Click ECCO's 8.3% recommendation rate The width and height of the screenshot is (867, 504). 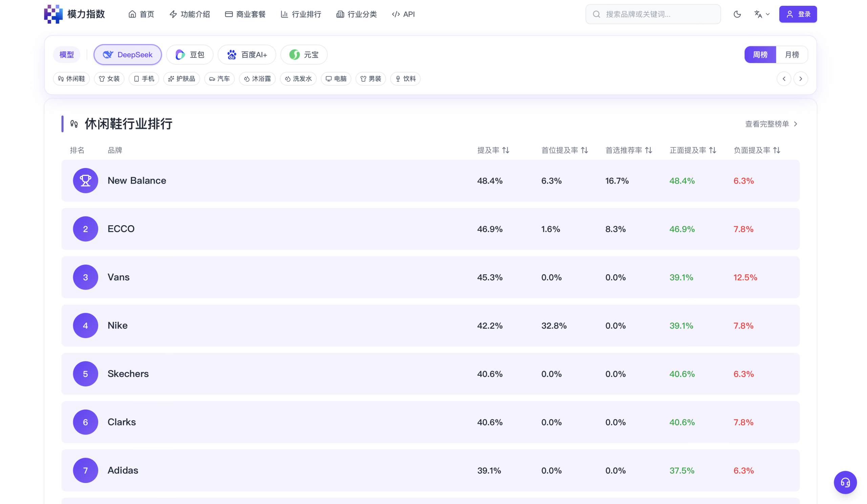(615, 229)
